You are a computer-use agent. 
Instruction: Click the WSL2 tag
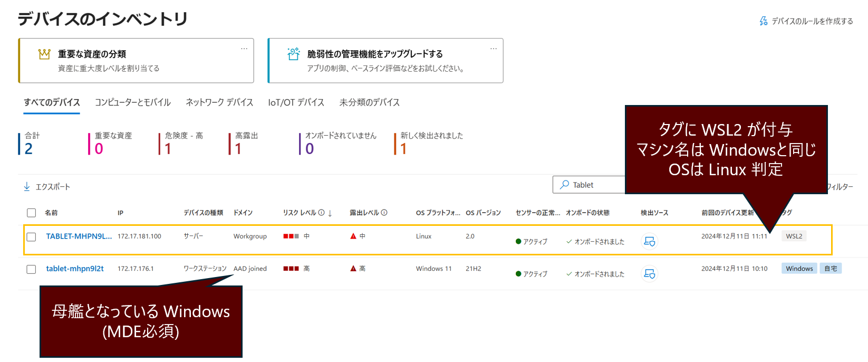794,236
